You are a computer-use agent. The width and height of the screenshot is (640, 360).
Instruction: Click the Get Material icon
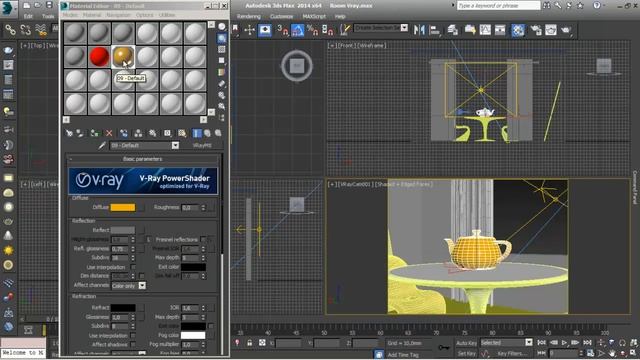(69, 133)
